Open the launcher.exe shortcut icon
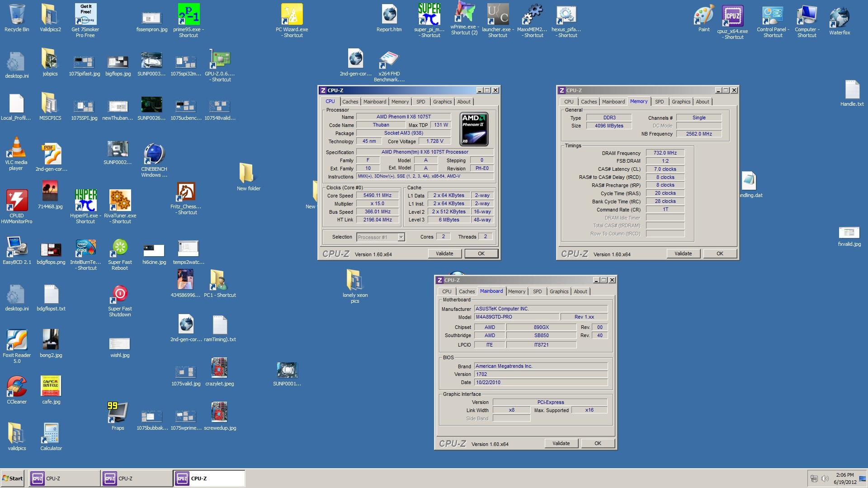 pos(498,20)
